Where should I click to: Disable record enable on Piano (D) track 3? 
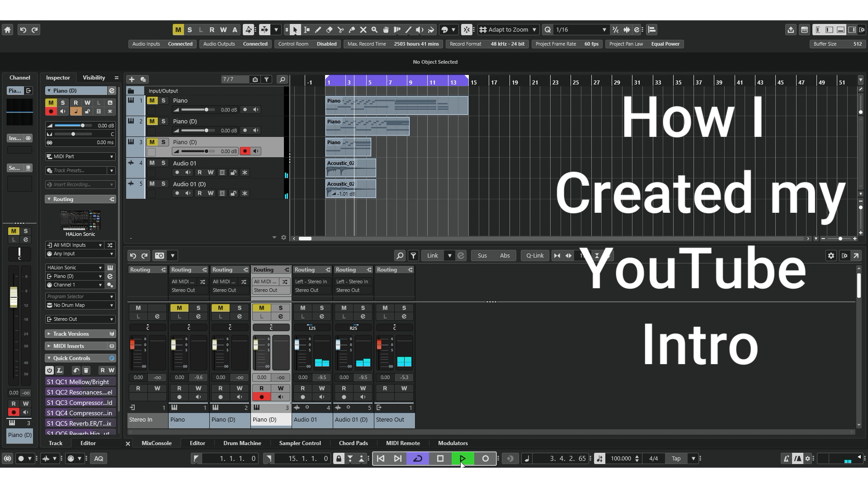pyautogui.click(x=245, y=151)
